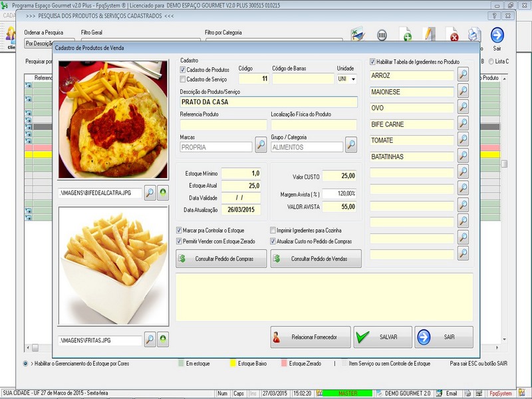Search ingredient next to MAIONESE field
This screenshot has height=399, width=532.
(463, 90)
